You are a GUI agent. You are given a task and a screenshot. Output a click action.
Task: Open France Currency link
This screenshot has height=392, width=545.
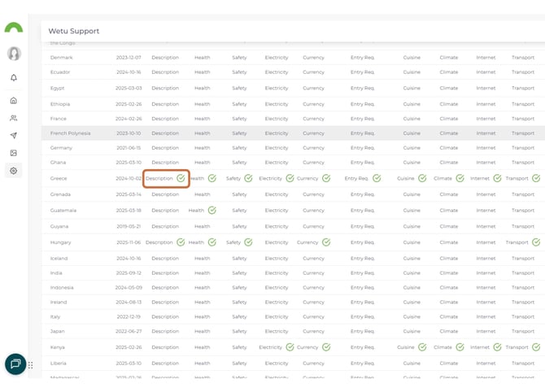pos(313,119)
